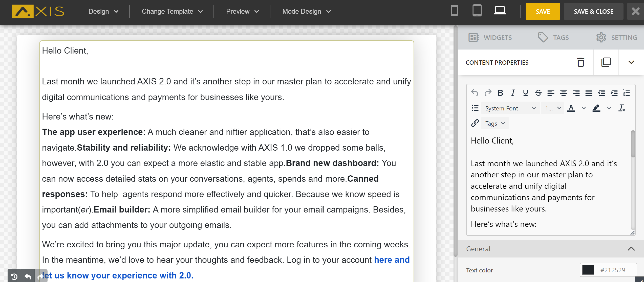Switch to desktop laptop preview
The width and height of the screenshot is (644, 282).
[500, 11]
